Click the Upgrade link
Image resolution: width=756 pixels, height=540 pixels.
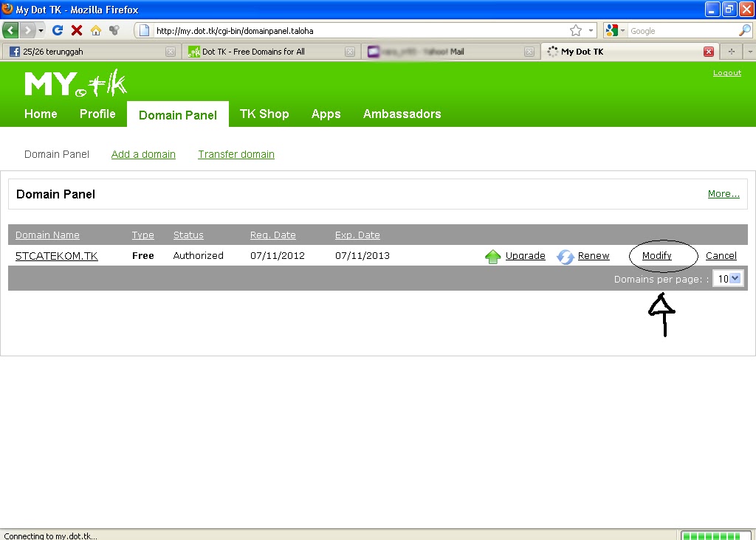pyautogui.click(x=525, y=256)
